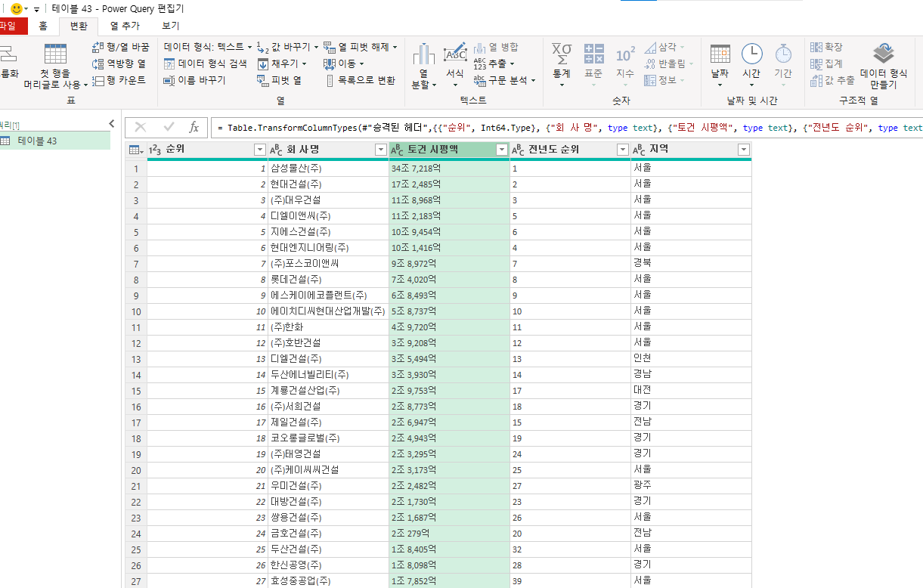Click the 열 분할 split column icon
Screen dimensions: 923x588
coord(423,54)
